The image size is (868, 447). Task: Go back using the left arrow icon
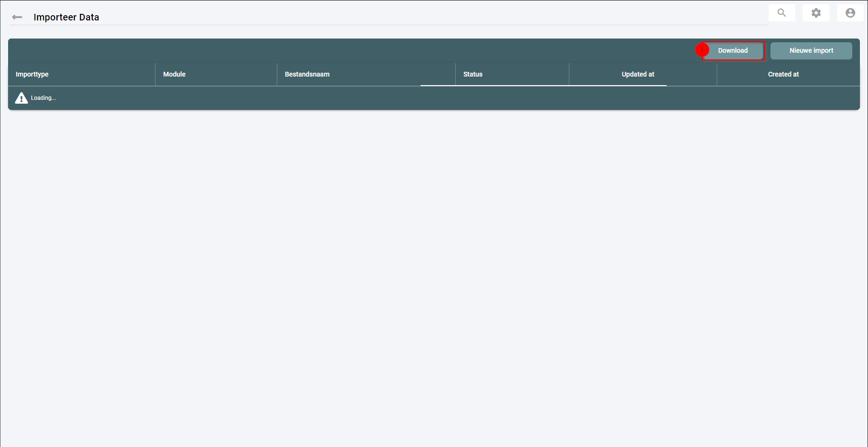pyautogui.click(x=17, y=17)
